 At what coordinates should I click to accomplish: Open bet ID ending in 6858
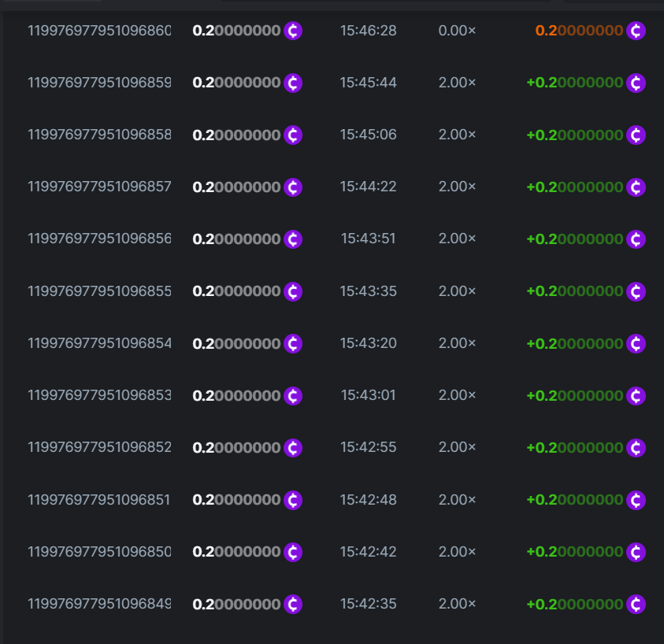99,135
